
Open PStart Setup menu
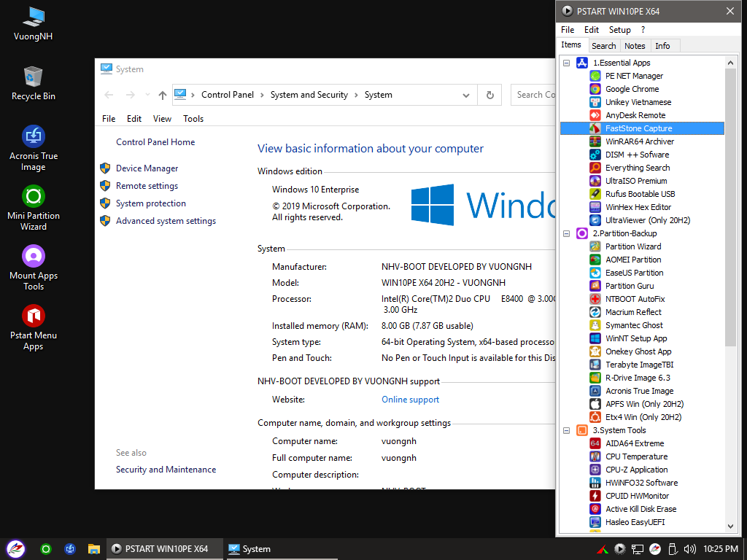pyautogui.click(x=619, y=29)
